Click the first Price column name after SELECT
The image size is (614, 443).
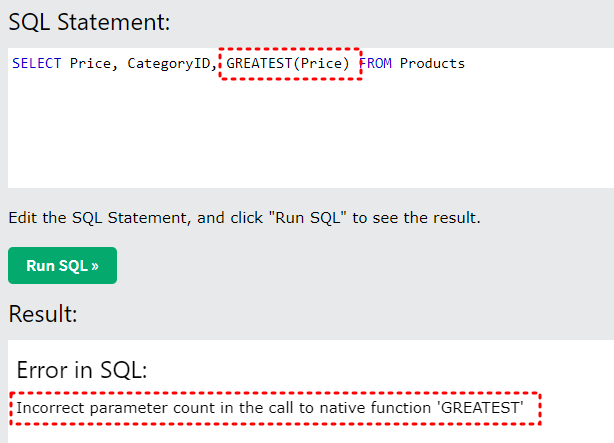tap(90, 63)
